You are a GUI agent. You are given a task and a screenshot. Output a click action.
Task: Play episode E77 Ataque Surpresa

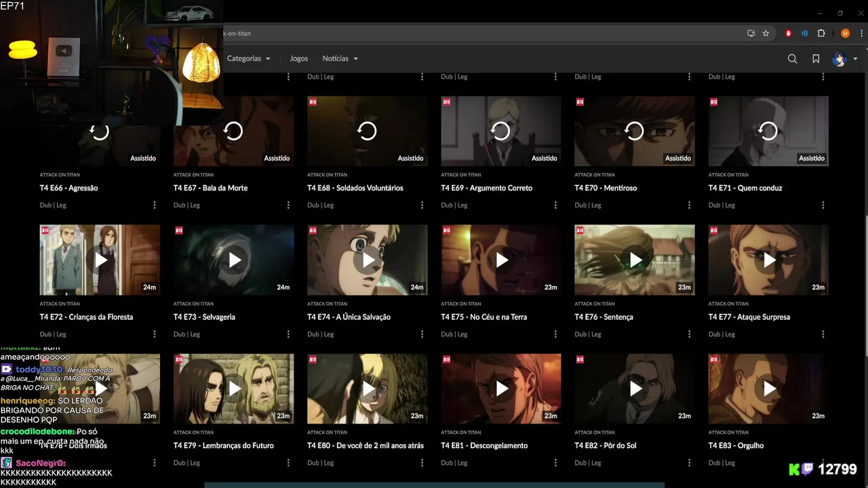pyautogui.click(x=768, y=260)
